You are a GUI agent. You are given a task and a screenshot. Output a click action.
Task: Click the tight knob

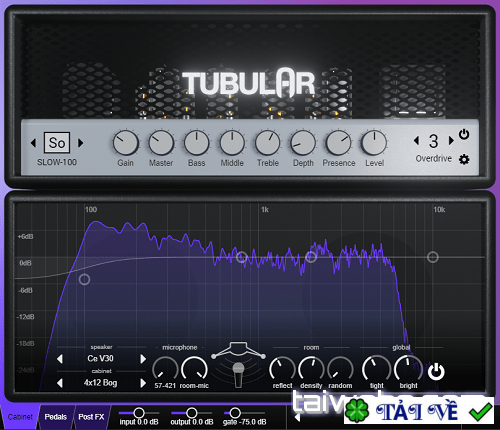click(x=377, y=368)
